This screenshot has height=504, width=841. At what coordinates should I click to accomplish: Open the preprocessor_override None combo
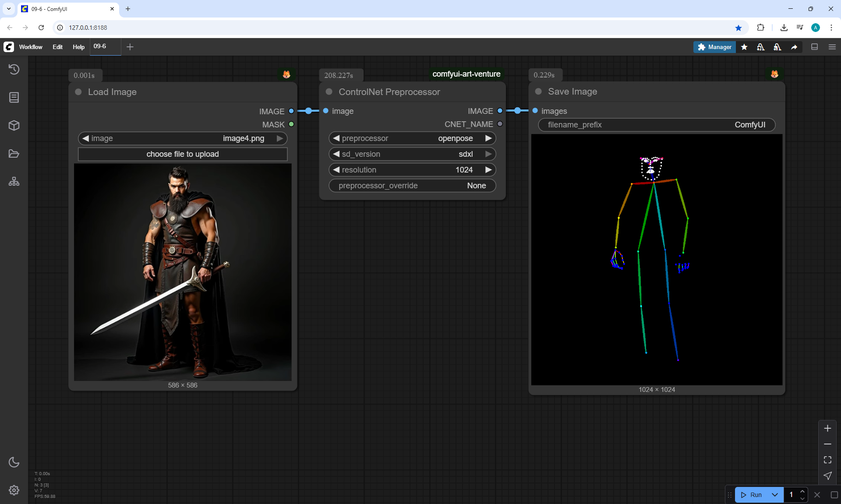pos(412,186)
